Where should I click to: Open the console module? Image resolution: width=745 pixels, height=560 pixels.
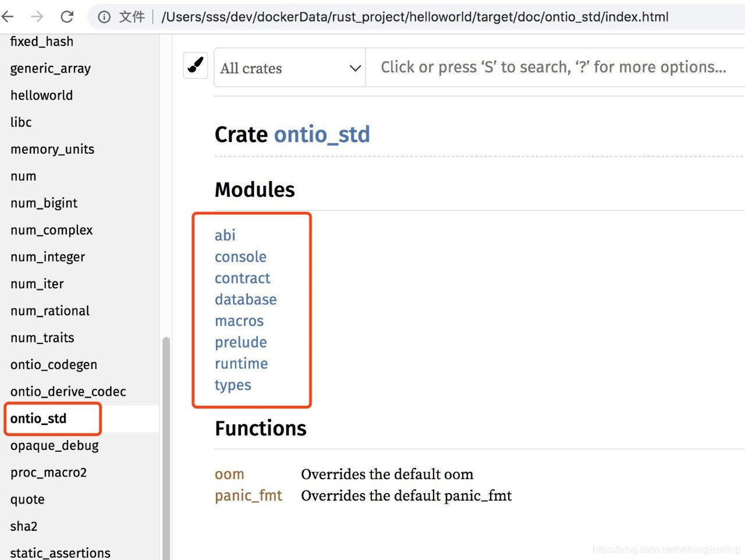[x=241, y=257]
